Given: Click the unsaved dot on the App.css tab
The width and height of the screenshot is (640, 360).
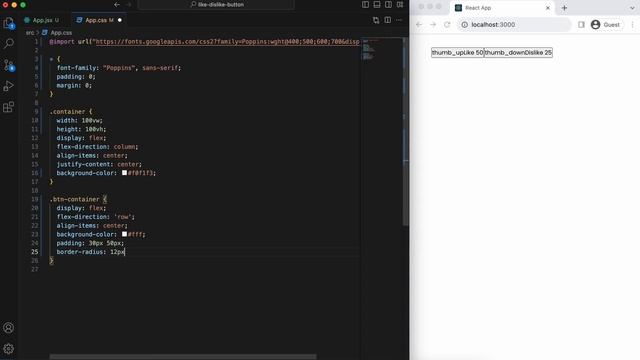Looking at the screenshot, I should point(120,20).
